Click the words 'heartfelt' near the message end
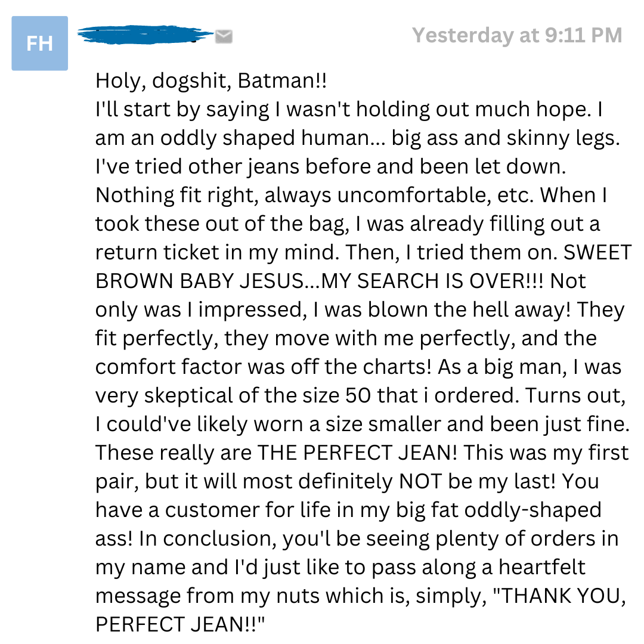This screenshot has height=644, width=644. pos(541,567)
